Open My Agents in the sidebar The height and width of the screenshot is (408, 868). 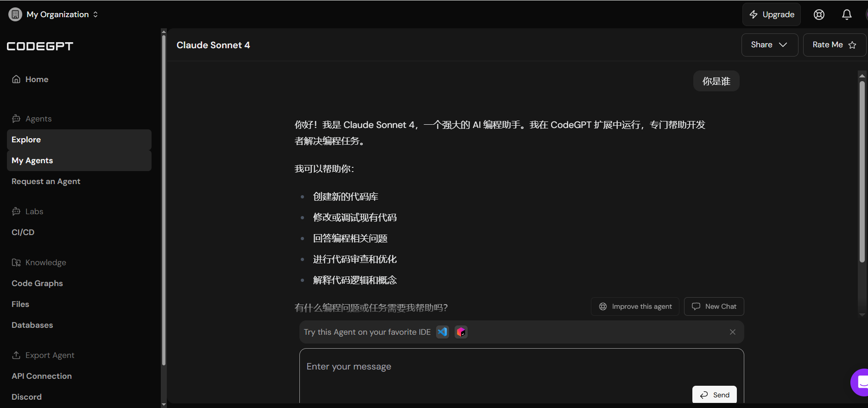[32, 160]
